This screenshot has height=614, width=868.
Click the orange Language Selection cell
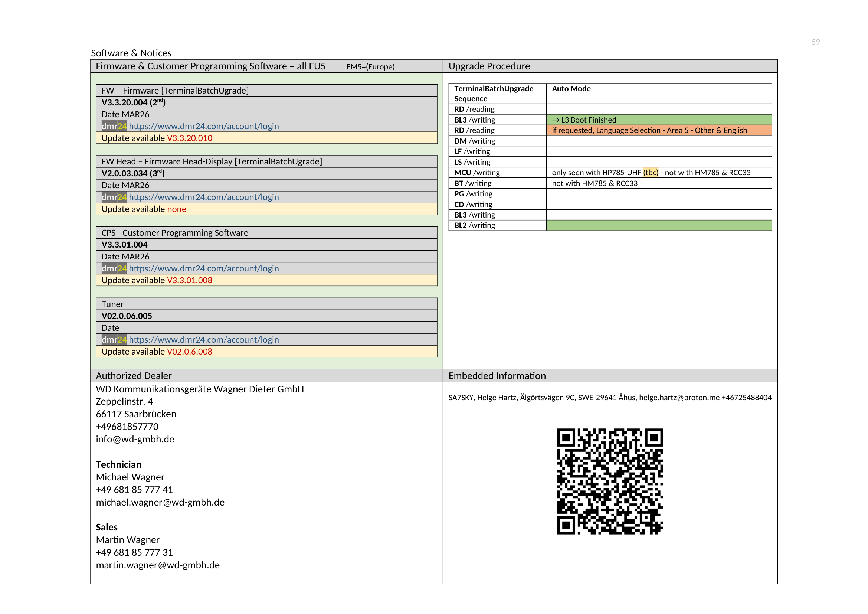[x=659, y=130]
